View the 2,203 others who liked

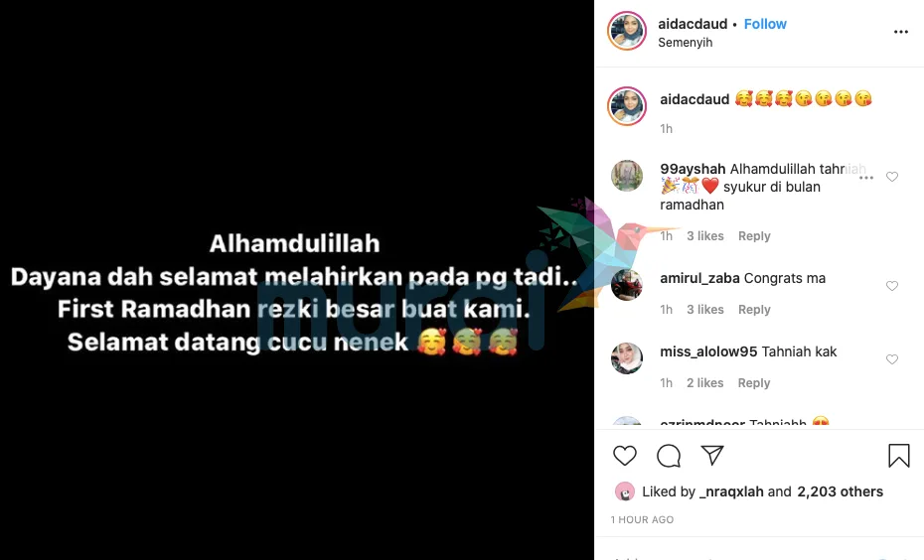(840, 491)
